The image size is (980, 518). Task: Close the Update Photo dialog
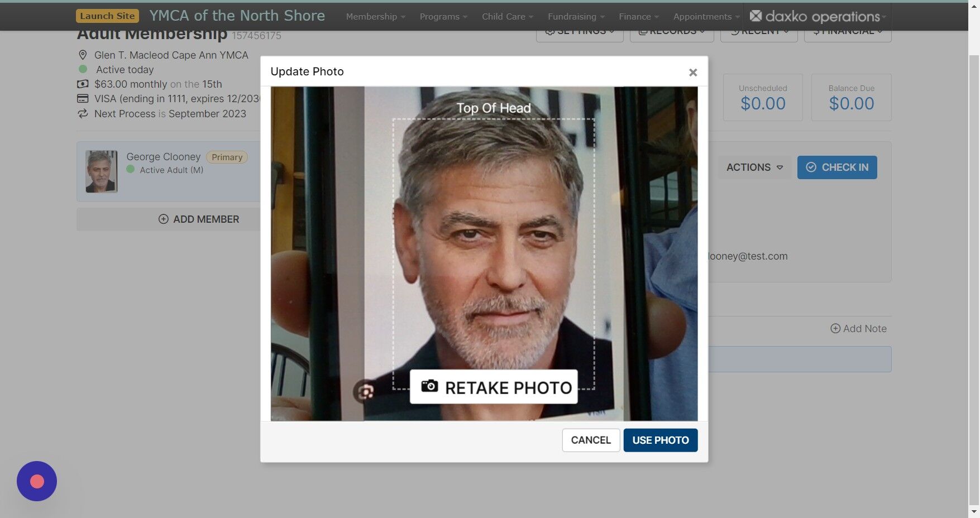(x=692, y=72)
